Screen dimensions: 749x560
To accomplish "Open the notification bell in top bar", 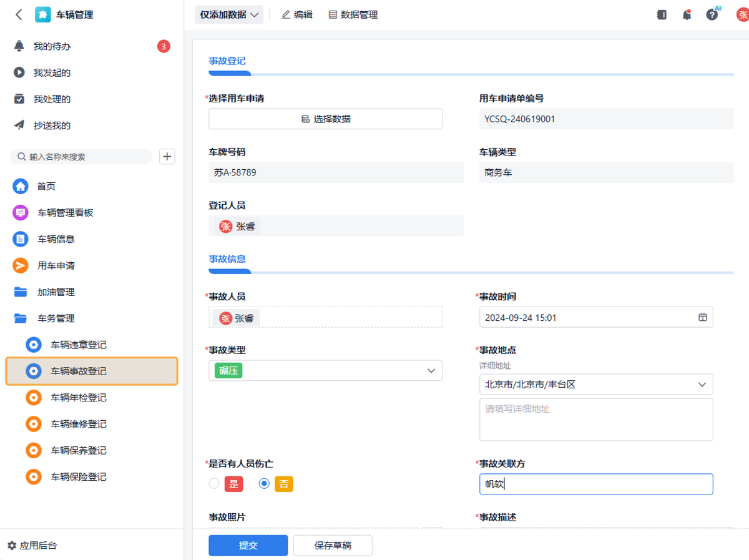I will tap(687, 15).
